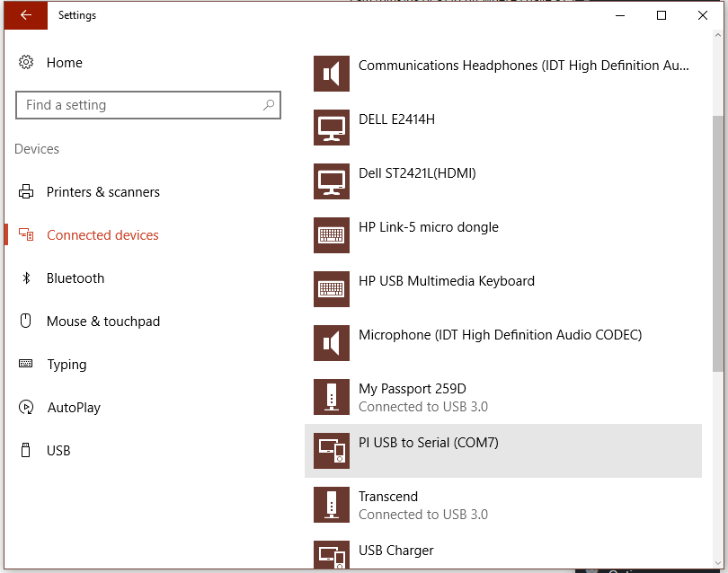Click the Microphone device speaker icon
Screen dimensions: 728x573
click(332, 342)
